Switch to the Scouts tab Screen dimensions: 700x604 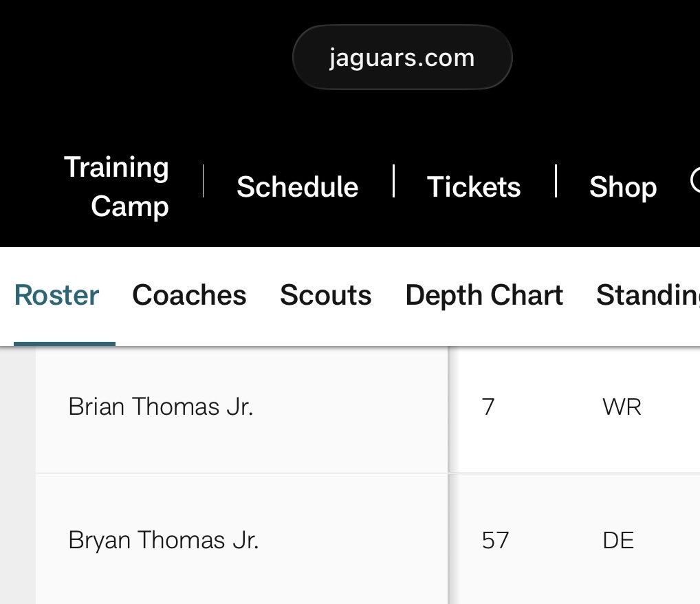[x=325, y=295]
